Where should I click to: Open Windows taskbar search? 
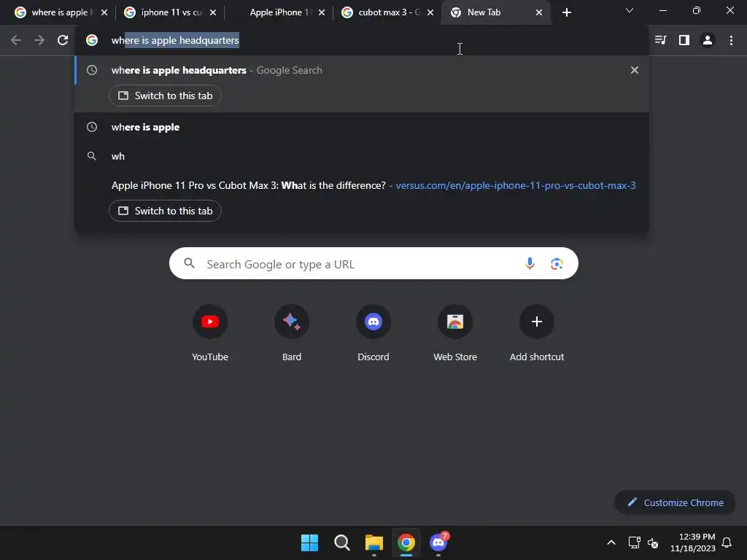tap(341, 542)
